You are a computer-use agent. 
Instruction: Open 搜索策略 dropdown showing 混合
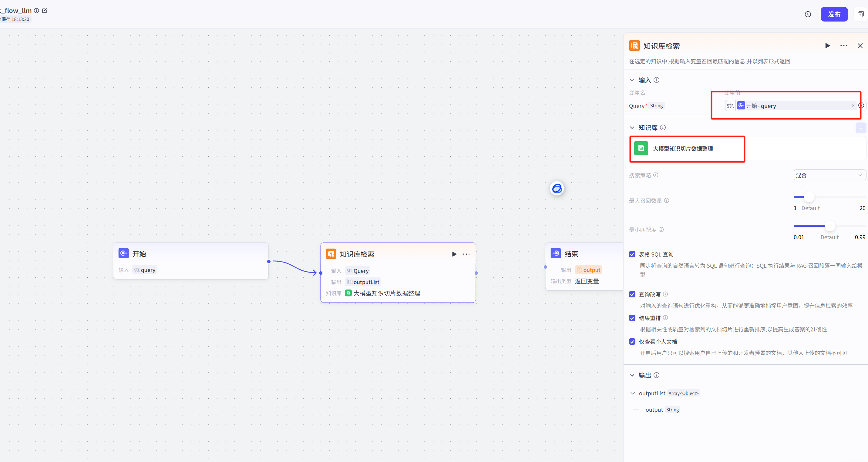[829, 175]
